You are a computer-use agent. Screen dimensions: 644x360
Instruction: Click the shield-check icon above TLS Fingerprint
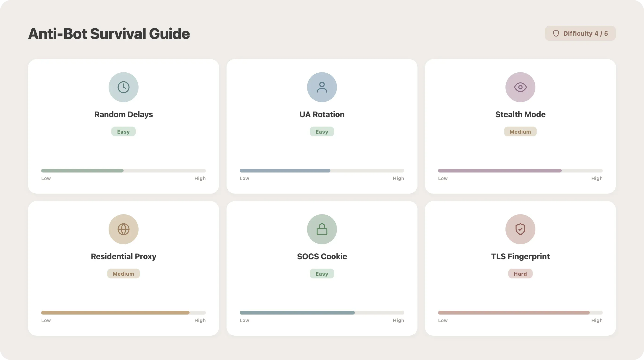click(520, 229)
